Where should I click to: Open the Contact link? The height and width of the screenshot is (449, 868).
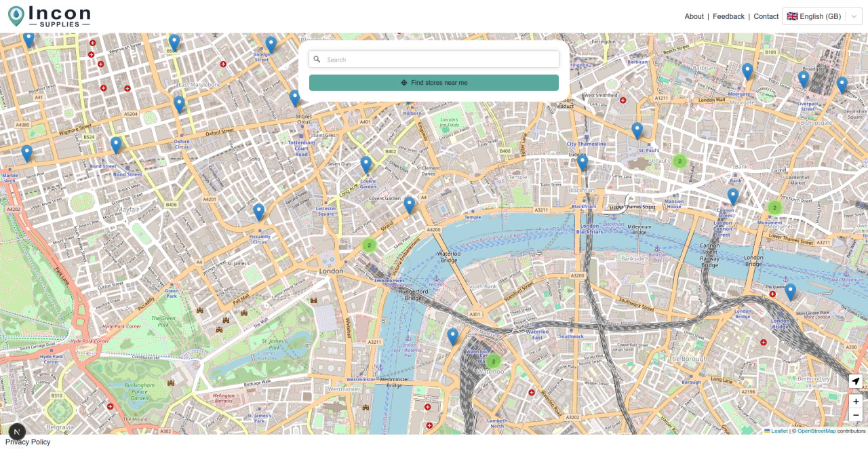pos(766,16)
